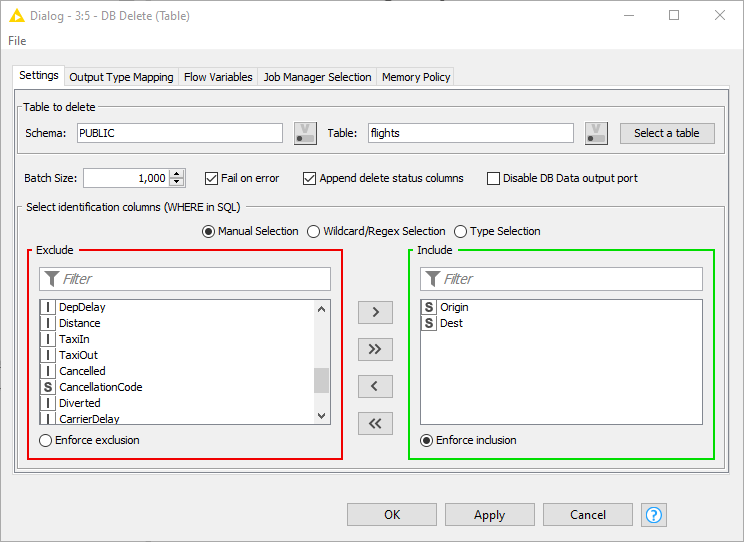Switch to the Settings tab
This screenshot has height=542, width=744.
point(38,75)
